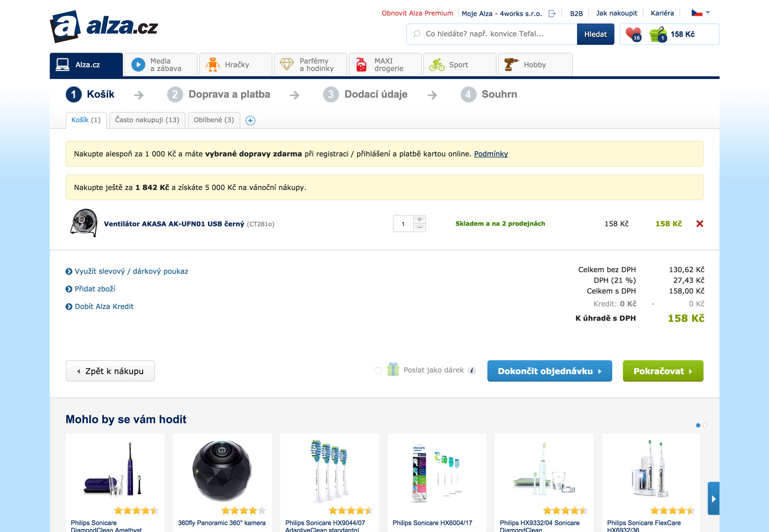Increase fan quantity with plus stepper
Viewport: 769px width, 532px height.
419,219
